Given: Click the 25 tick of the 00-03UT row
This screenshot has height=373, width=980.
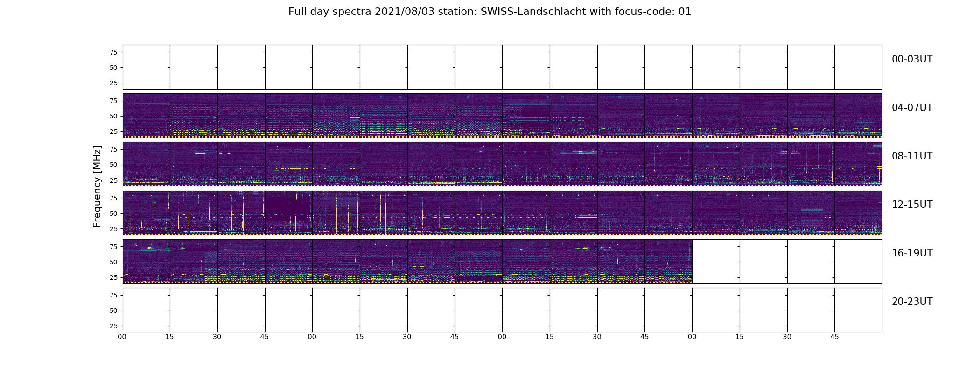Looking at the screenshot, I should pos(113,83).
